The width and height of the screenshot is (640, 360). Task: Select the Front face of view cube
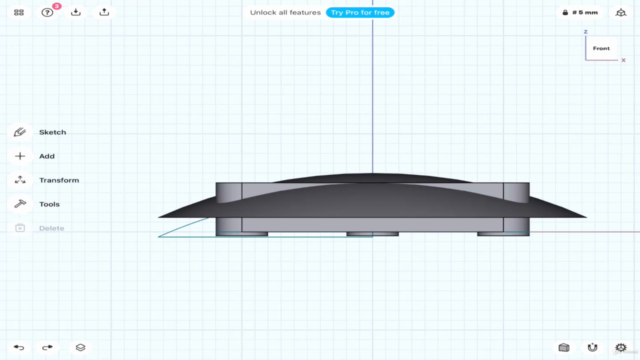pos(601,48)
